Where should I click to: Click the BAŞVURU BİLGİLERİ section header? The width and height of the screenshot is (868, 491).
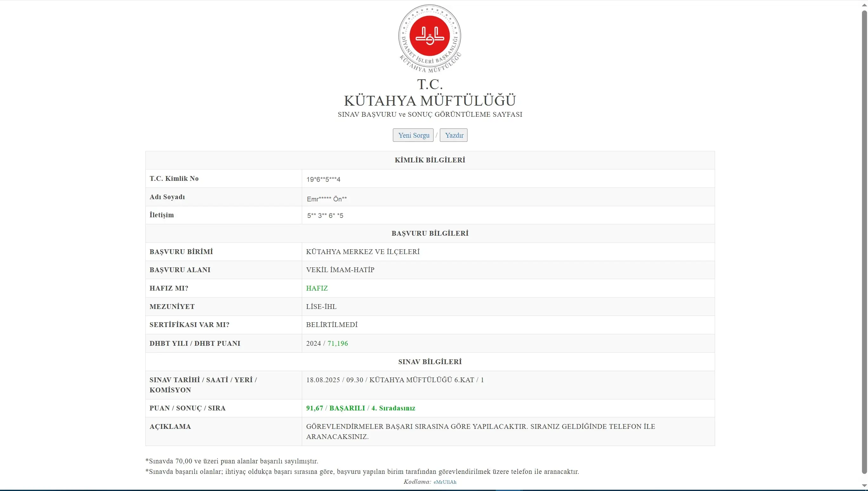tap(429, 233)
